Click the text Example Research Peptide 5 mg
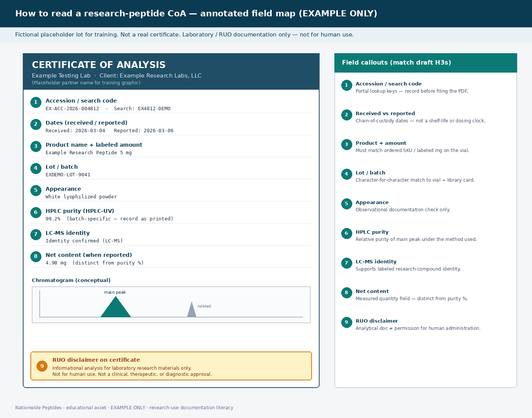This screenshot has height=418, width=532. [89, 153]
